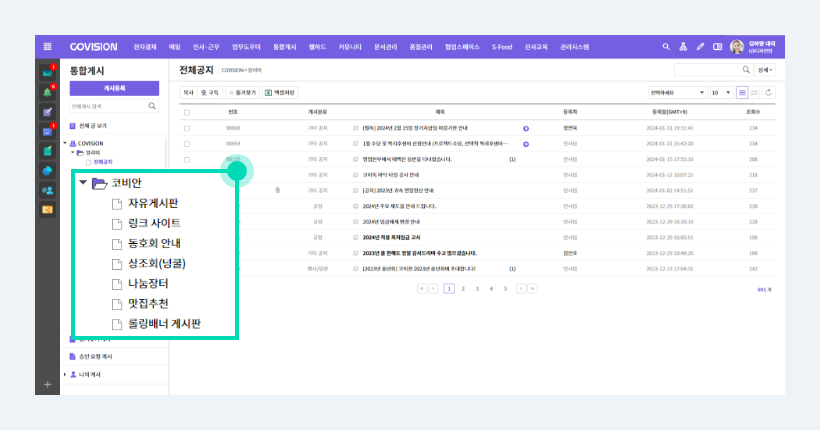The width and height of the screenshot is (820, 430).
Task: Click search magnifier in 통합게시 panel
Action: tap(152, 106)
